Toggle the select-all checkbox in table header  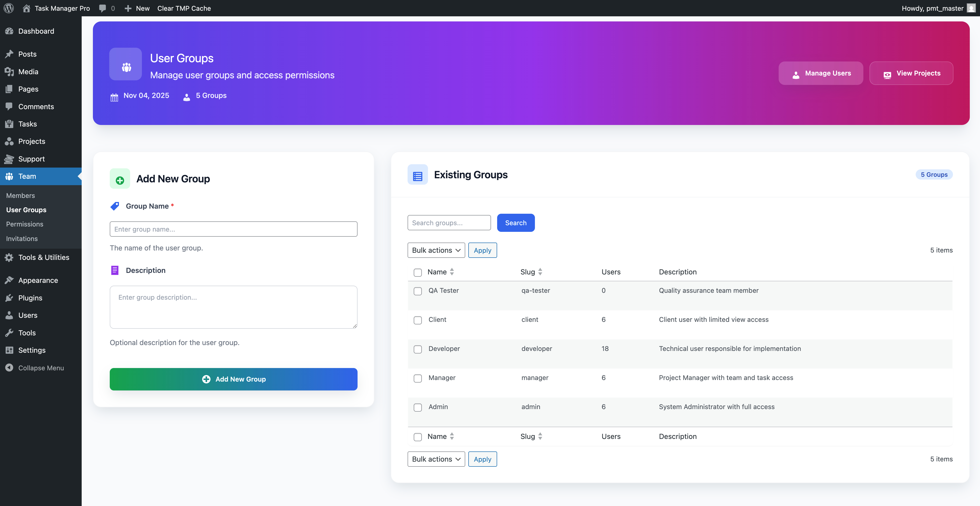[417, 273]
